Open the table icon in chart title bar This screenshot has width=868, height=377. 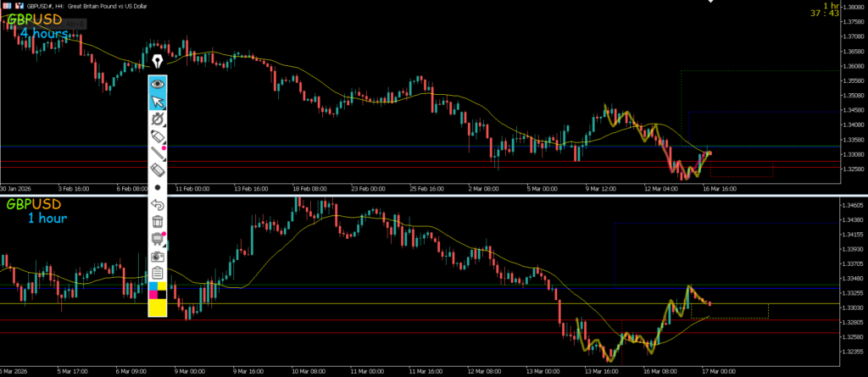[x=8, y=5]
